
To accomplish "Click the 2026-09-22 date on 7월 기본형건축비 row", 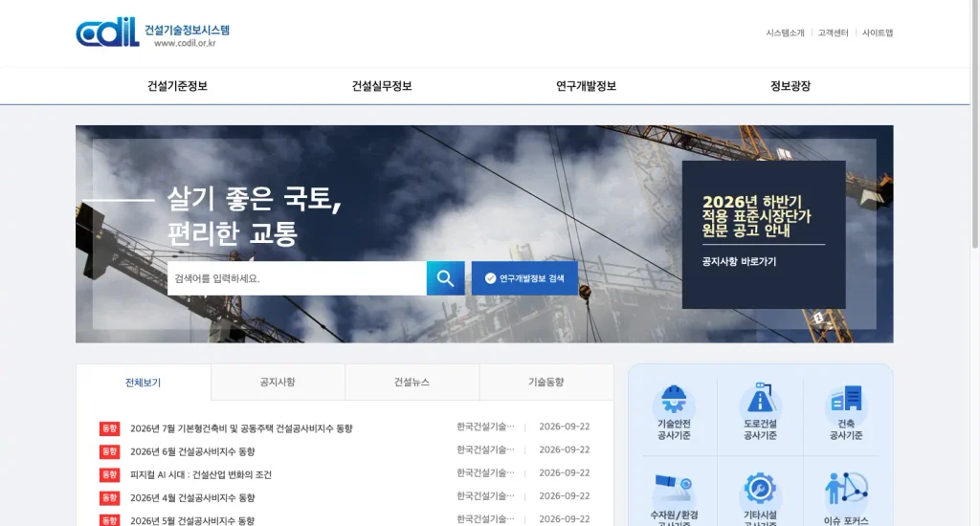I will (x=565, y=427).
